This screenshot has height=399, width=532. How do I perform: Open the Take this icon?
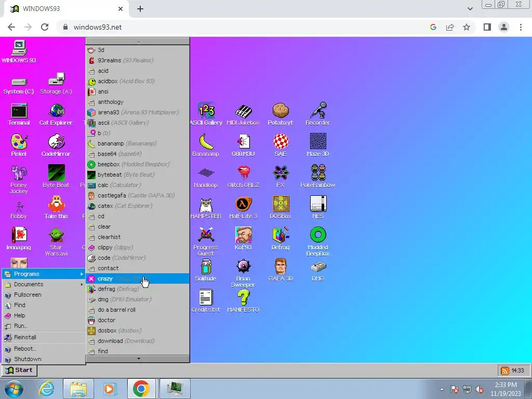click(x=56, y=208)
